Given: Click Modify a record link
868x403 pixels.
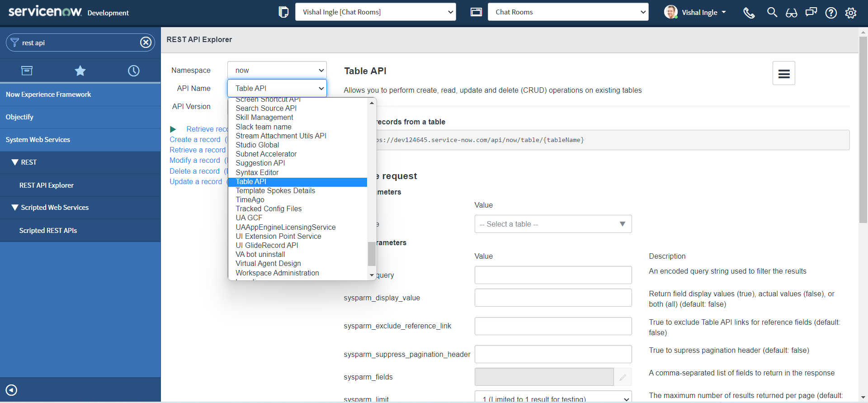Looking at the screenshot, I should 195,160.
